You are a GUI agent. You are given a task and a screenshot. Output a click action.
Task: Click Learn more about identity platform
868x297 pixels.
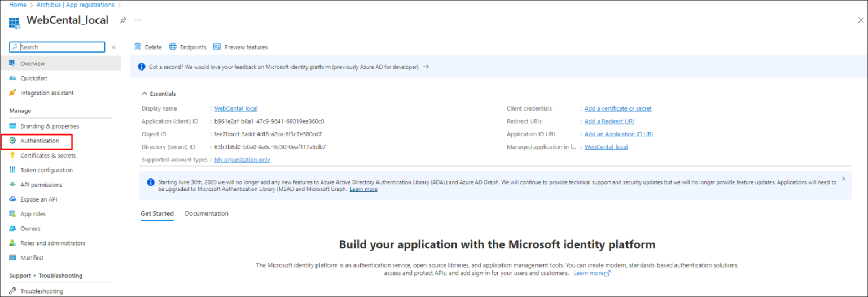tap(592, 273)
